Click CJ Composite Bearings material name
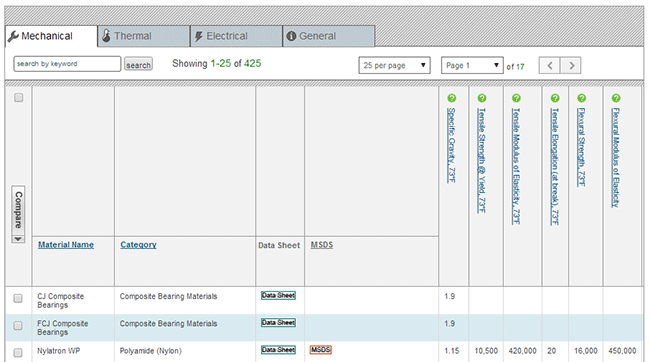The width and height of the screenshot is (650, 362). coord(61,301)
